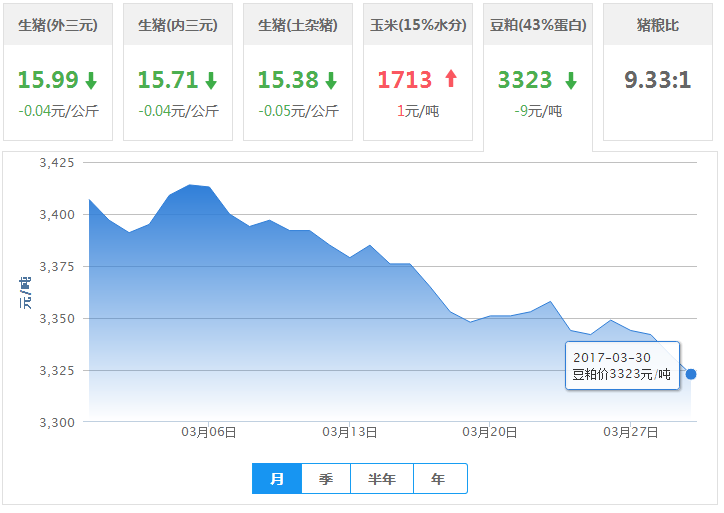Click the 03月20日 axis label
The height and width of the screenshot is (513, 724).
point(489,432)
